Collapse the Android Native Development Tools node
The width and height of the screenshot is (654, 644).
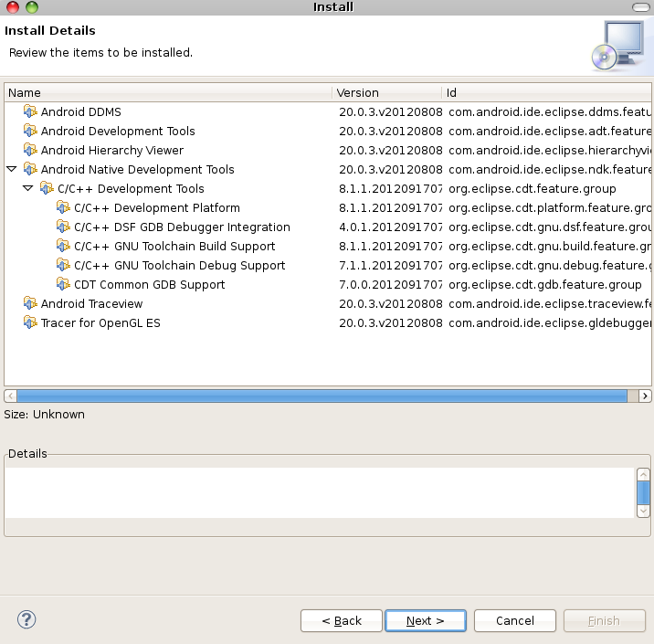(x=12, y=169)
